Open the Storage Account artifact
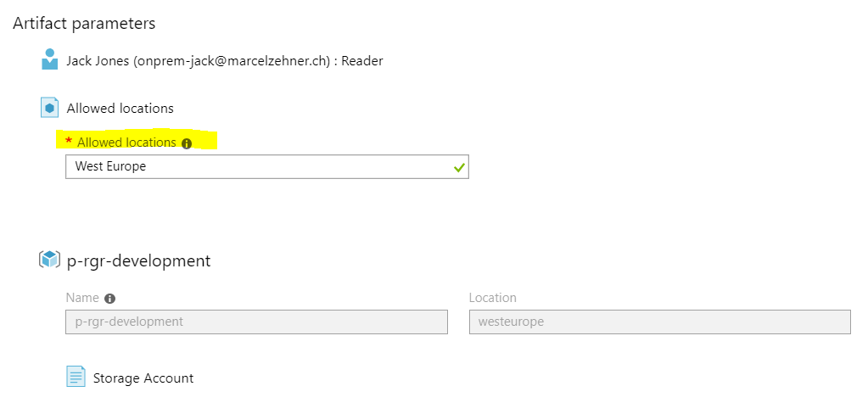 pos(143,378)
